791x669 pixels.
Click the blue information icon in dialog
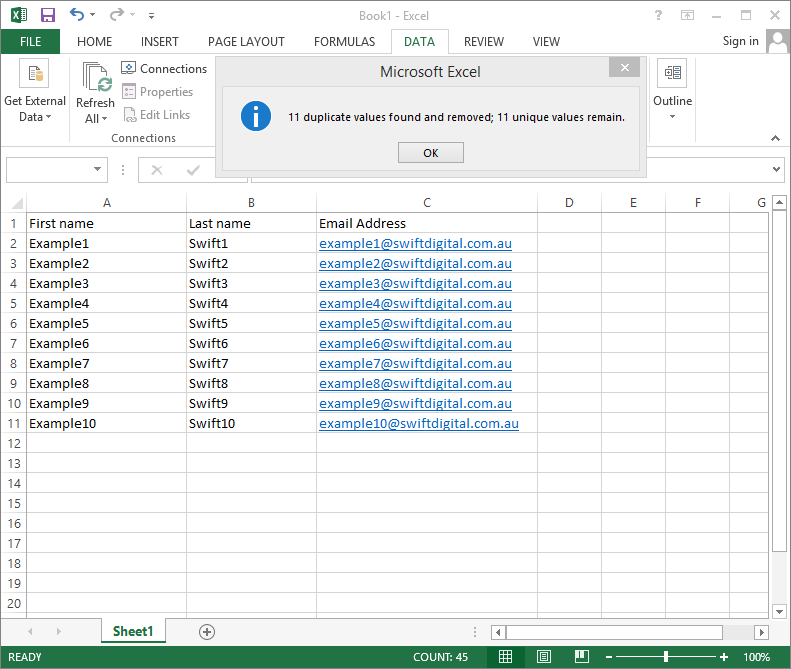(256, 116)
